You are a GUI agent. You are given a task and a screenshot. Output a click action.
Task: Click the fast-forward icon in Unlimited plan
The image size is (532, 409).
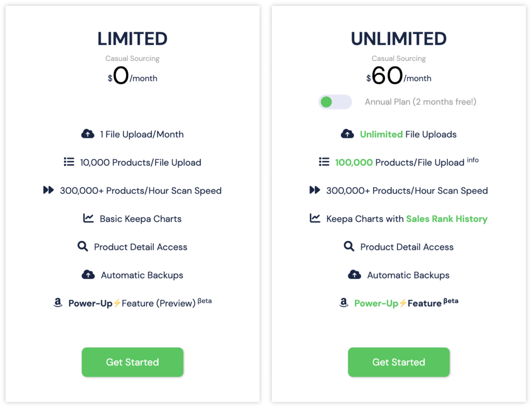(314, 190)
